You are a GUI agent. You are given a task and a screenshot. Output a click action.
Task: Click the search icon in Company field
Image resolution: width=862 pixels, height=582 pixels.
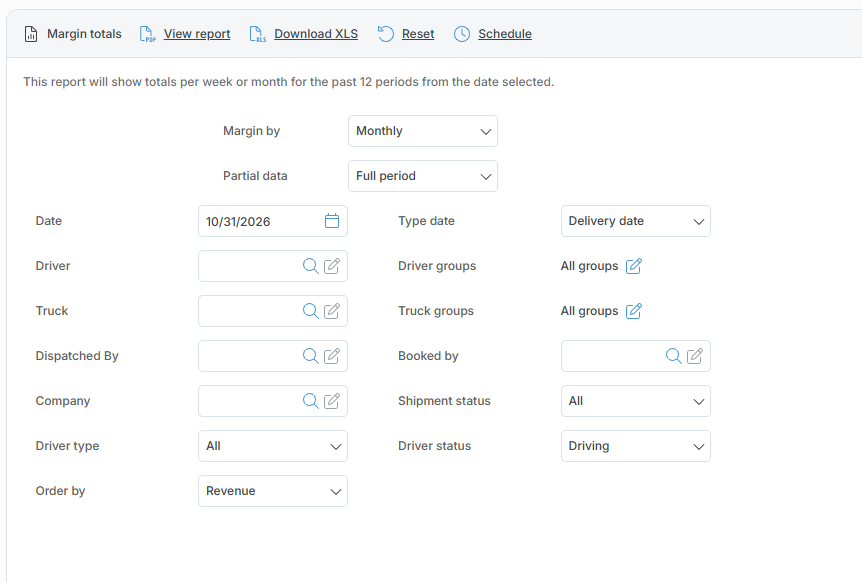(x=311, y=401)
